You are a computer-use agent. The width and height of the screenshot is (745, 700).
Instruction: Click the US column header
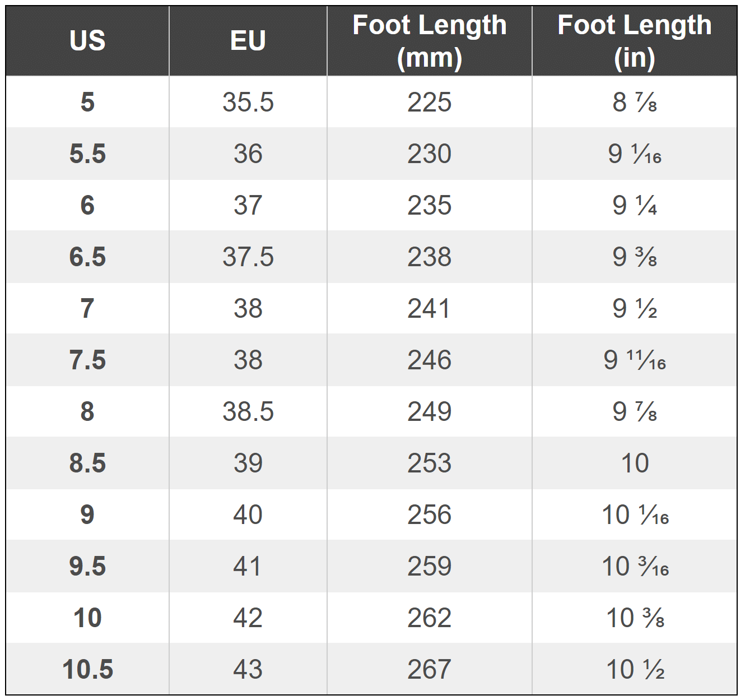[87, 41]
